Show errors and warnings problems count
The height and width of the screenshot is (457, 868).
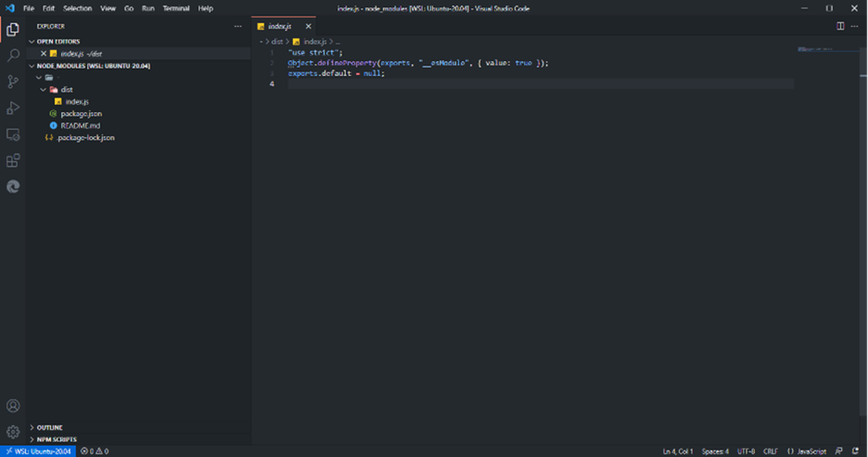[x=94, y=451]
